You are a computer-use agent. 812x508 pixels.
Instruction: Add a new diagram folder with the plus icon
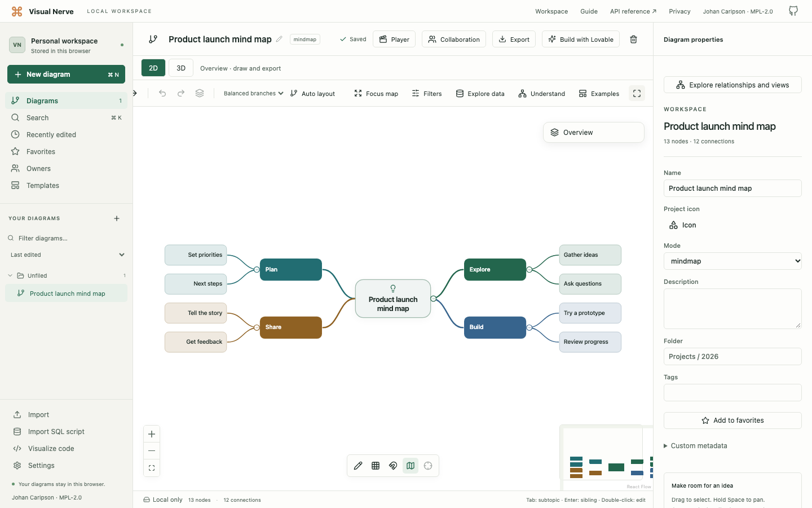point(117,218)
